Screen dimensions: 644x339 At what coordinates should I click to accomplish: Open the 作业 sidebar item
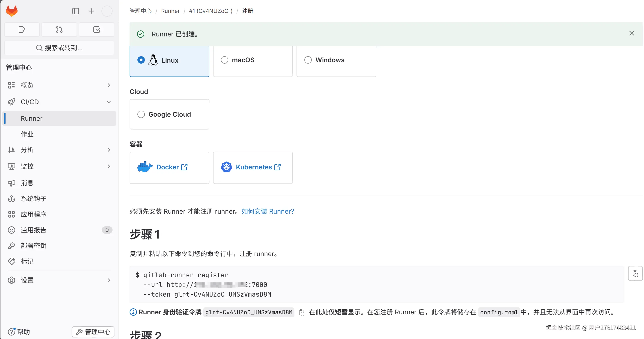27,134
